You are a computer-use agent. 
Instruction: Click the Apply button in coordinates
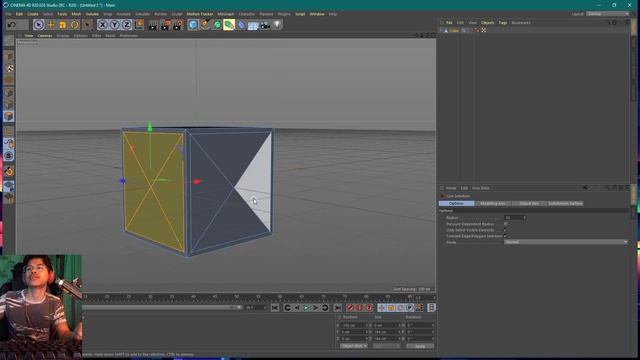420,346
